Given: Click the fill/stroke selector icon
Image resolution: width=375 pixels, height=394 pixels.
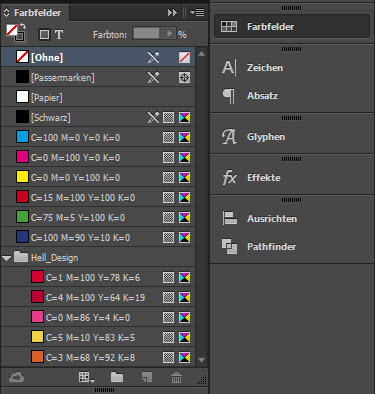Looking at the screenshot, I should pyautogui.click(x=15, y=34).
